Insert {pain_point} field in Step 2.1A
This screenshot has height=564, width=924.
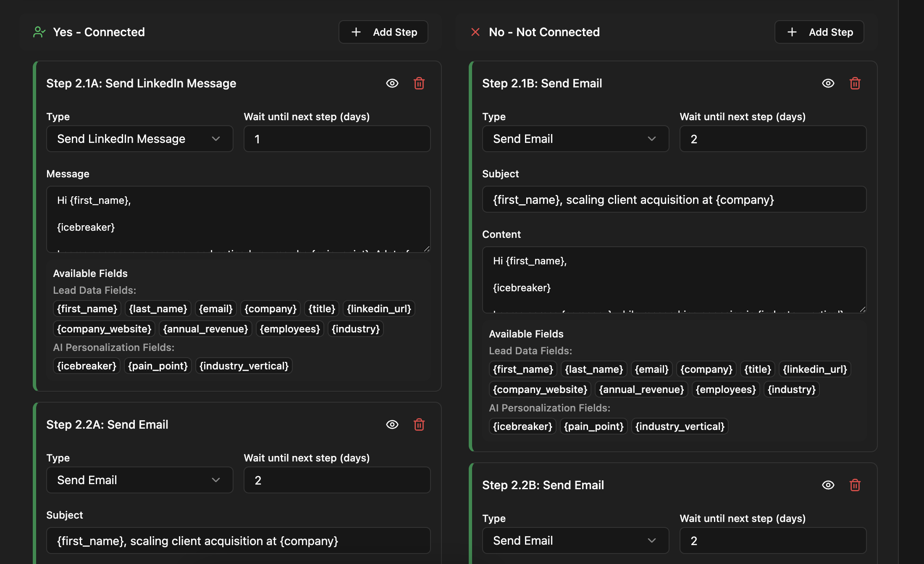(158, 366)
